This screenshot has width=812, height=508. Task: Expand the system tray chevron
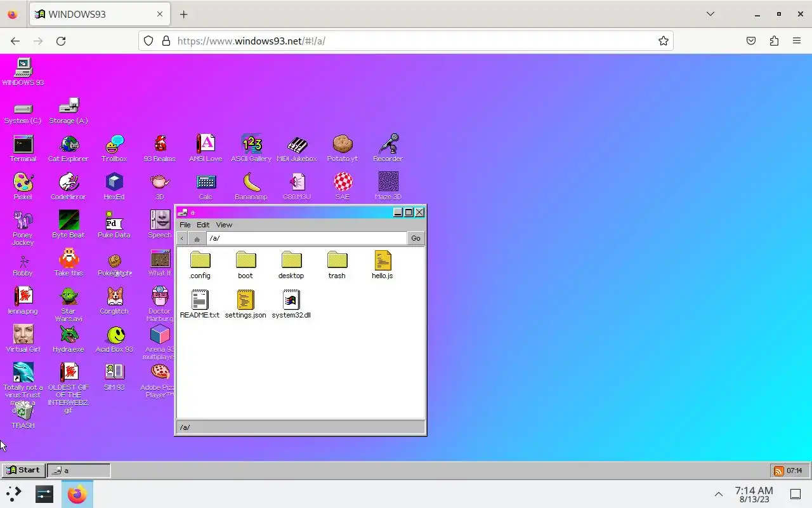(719, 494)
